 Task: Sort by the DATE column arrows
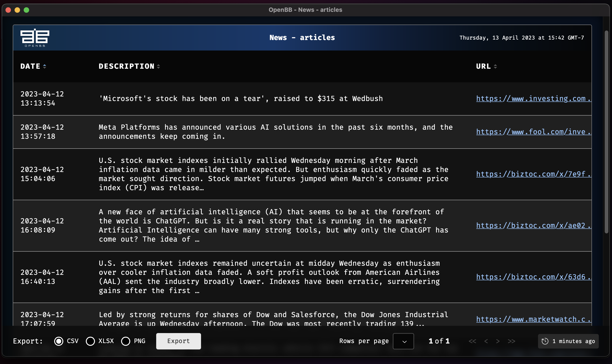pos(44,66)
